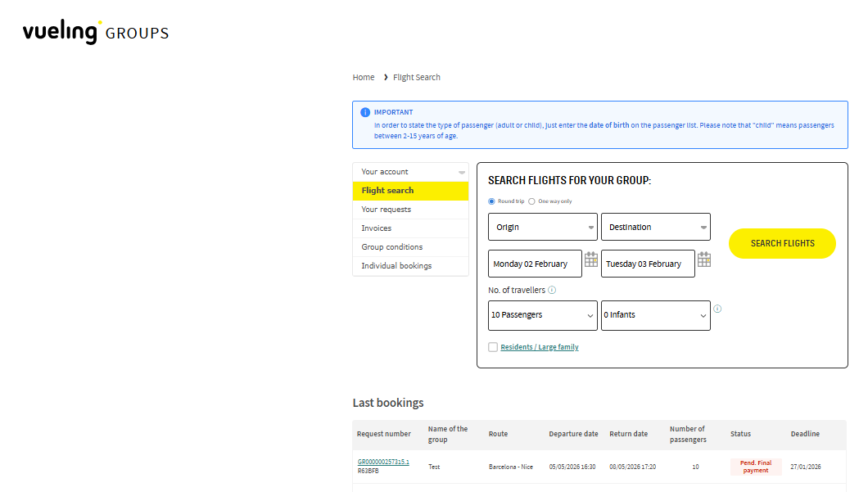This screenshot has height=492, width=868.
Task: Click the Vueling Groups logo
Action: point(95,32)
